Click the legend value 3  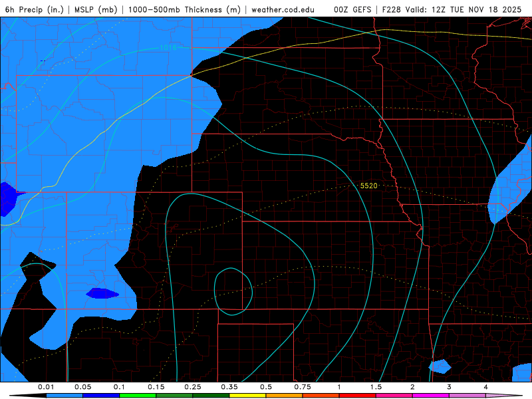pyautogui.click(x=450, y=387)
